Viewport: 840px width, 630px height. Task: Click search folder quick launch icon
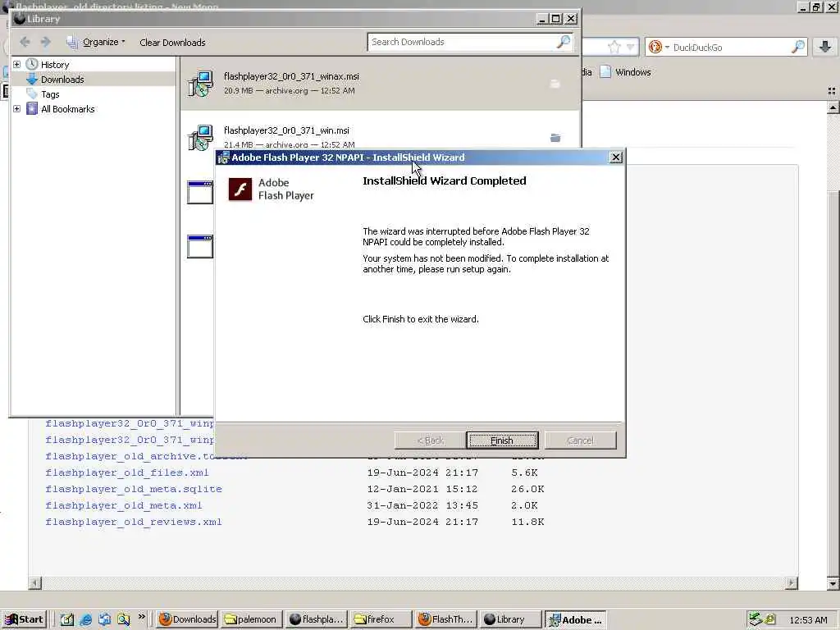tap(123, 619)
